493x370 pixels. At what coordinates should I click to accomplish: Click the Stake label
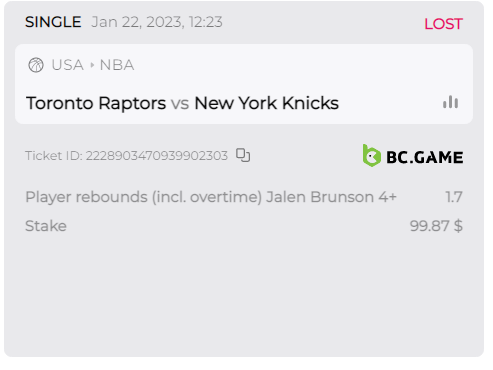(x=46, y=226)
